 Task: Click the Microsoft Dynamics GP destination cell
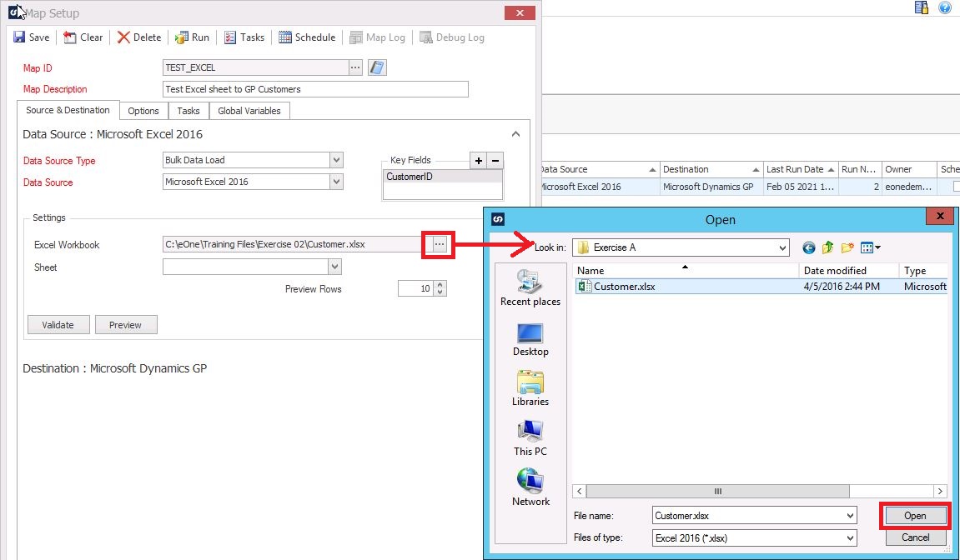pos(711,187)
